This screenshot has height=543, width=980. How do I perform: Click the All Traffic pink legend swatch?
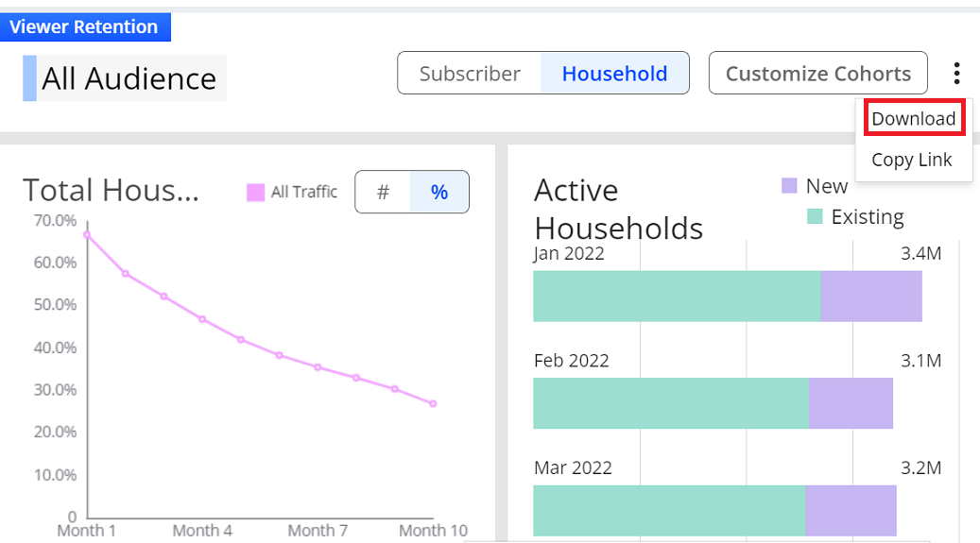[x=255, y=193]
